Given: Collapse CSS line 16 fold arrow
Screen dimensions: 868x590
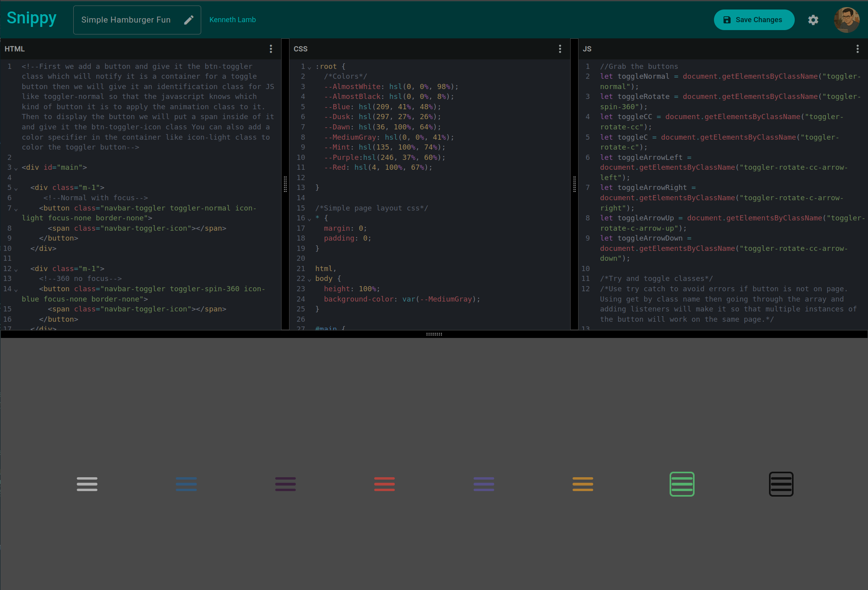Looking at the screenshot, I should [310, 219].
